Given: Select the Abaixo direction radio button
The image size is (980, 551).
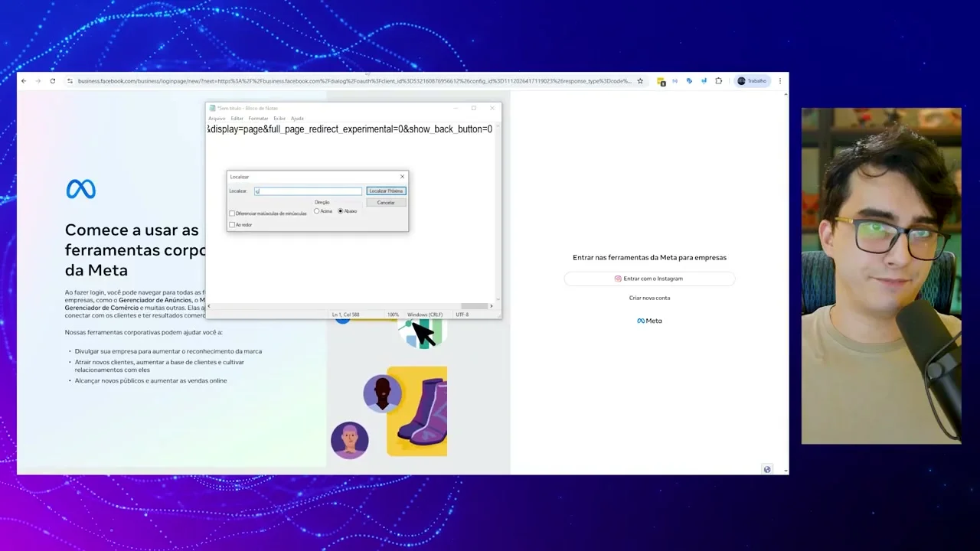Looking at the screenshot, I should point(341,211).
